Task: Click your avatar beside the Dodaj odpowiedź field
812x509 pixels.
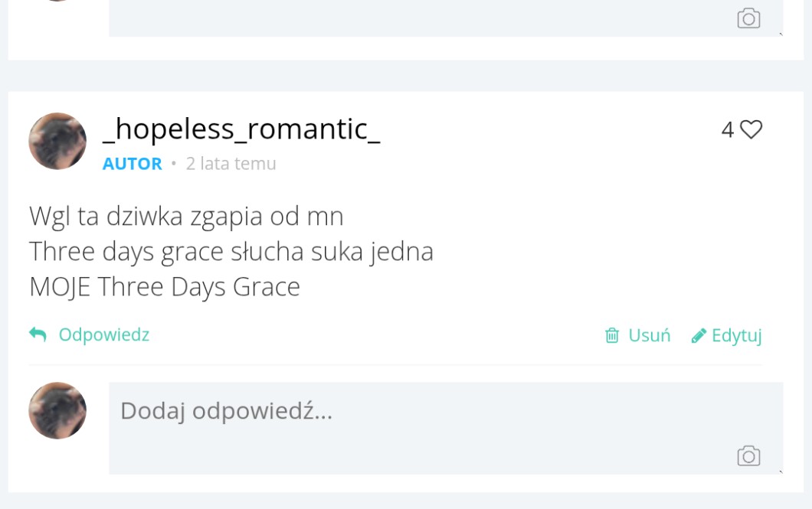Action: (x=57, y=411)
